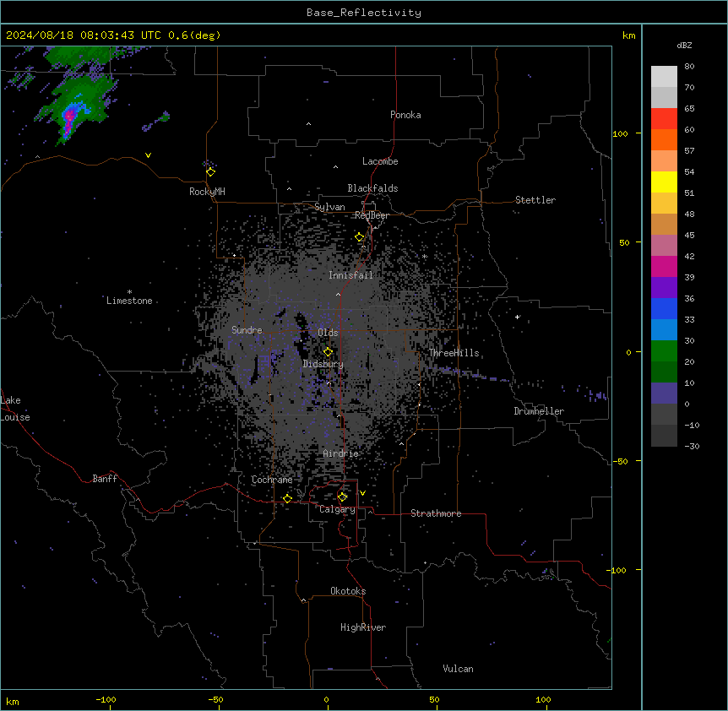Select the yellow diamond marker below RedDeer
Viewport: 728px width, 711px height.
[359, 237]
